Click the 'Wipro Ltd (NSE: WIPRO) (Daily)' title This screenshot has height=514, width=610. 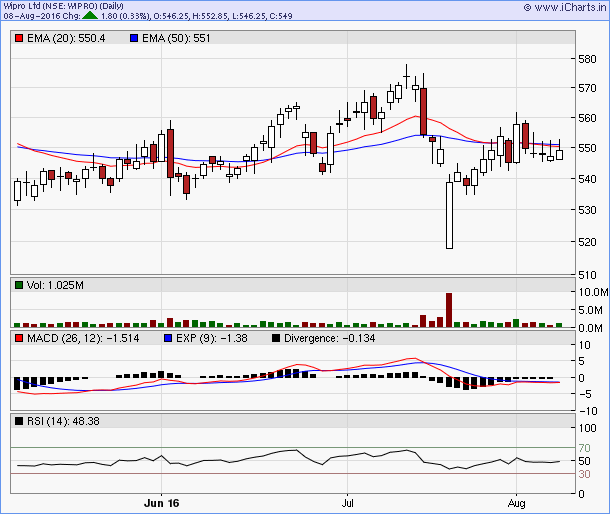63,6
